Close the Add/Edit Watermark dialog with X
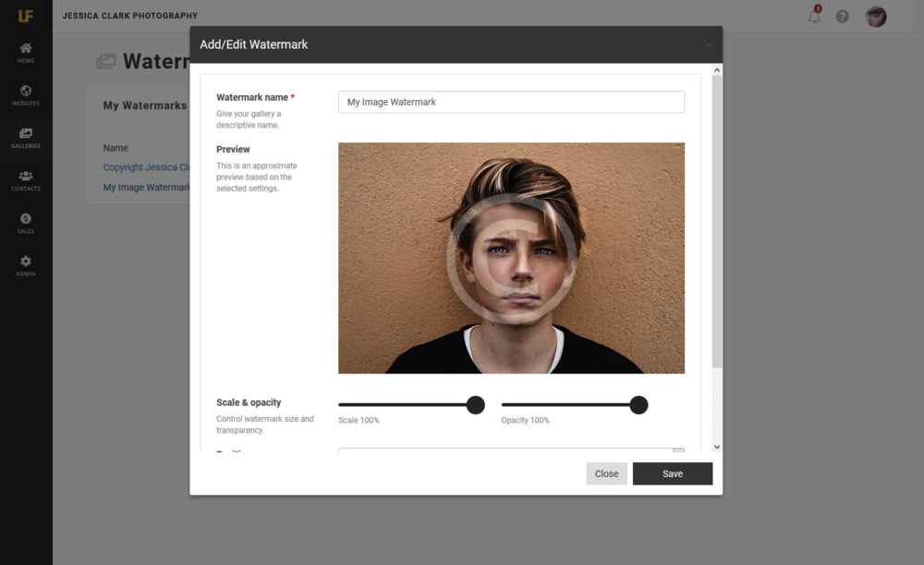 pos(709,43)
